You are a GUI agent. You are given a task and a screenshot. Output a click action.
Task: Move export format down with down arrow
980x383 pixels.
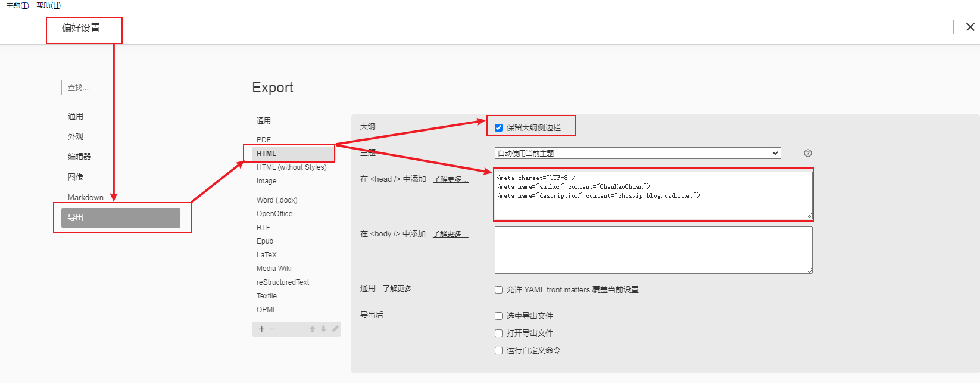click(323, 329)
